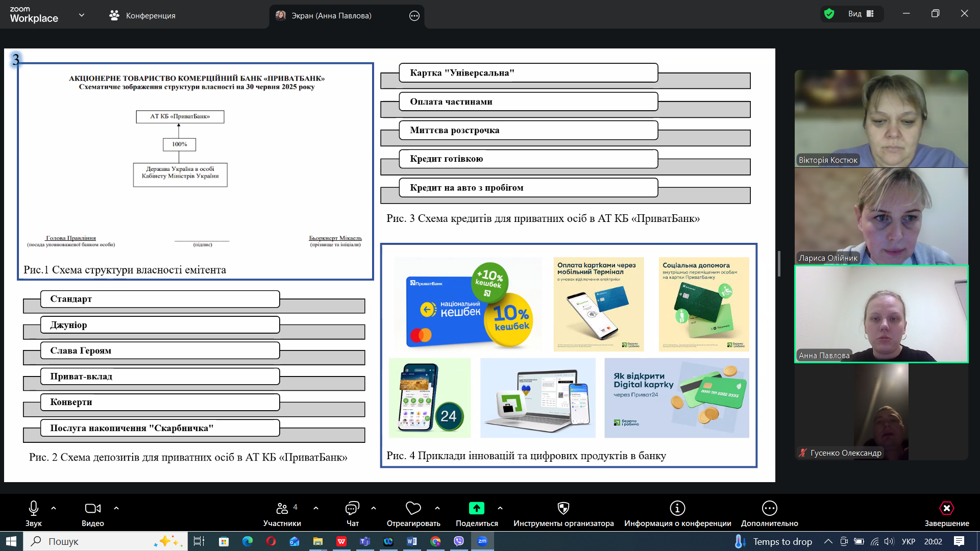Open Meeting info icon

click(677, 508)
